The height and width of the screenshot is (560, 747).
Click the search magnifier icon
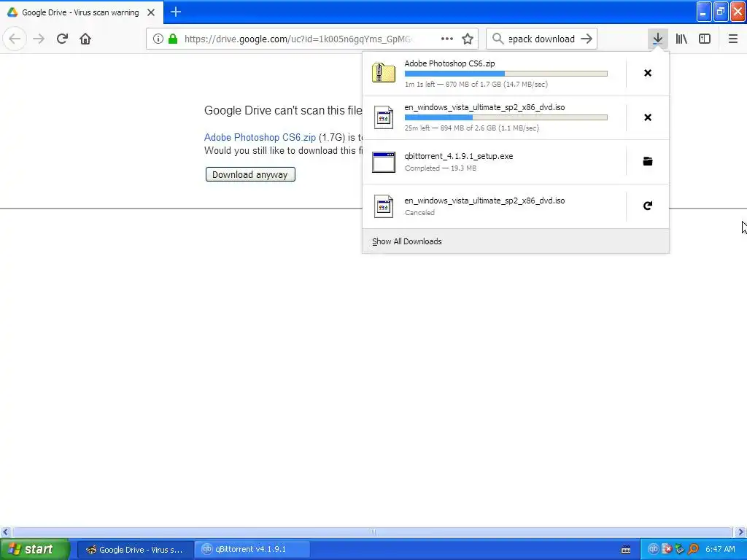pyautogui.click(x=498, y=39)
